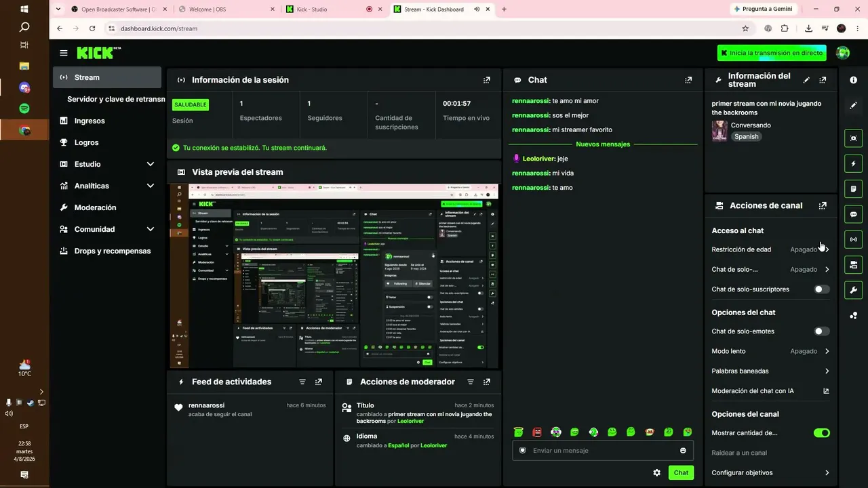This screenshot has width=868, height=488.
Task: Disable the Mostrar cantidad de switch
Action: tap(821, 432)
